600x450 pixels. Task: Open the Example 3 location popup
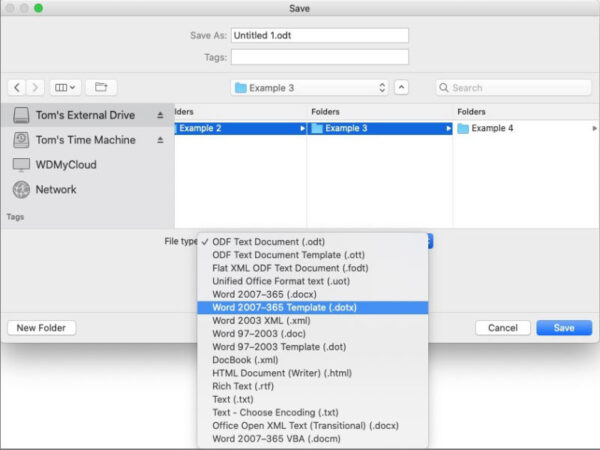point(310,88)
